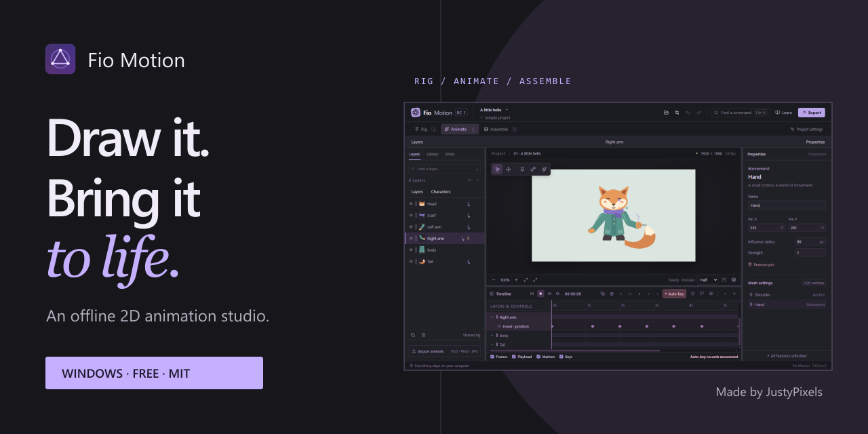The image size is (868, 434).
Task: Click the keyframe diamond icon beside Auto-key
Action: (692, 294)
